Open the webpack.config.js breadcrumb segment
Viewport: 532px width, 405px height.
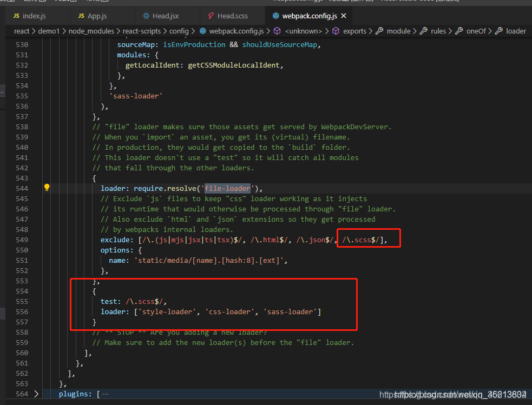click(x=237, y=31)
